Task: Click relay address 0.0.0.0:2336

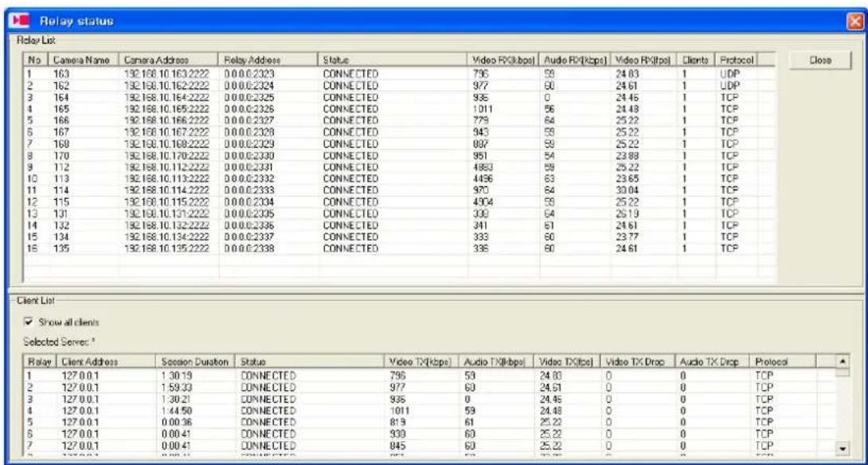Action: tap(250, 225)
